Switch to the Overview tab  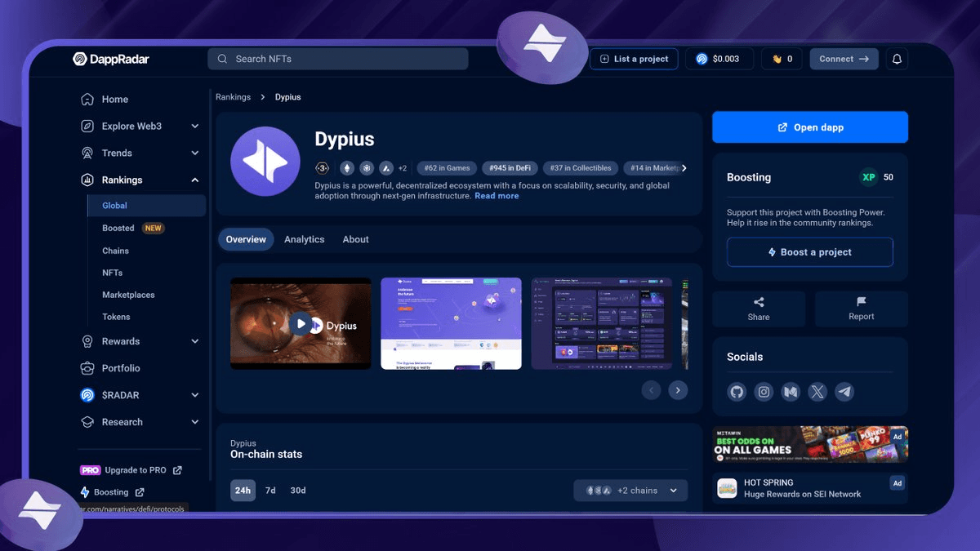point(246,239)
